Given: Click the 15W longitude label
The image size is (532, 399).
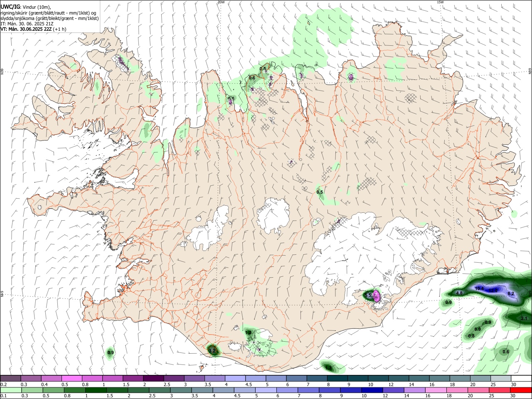Looking at the screenshot, I should pyautogui.click(x=440, y=2).
